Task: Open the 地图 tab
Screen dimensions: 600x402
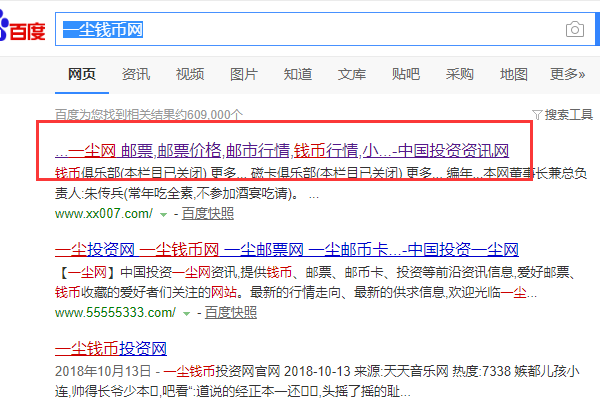Action: [514, 74]
